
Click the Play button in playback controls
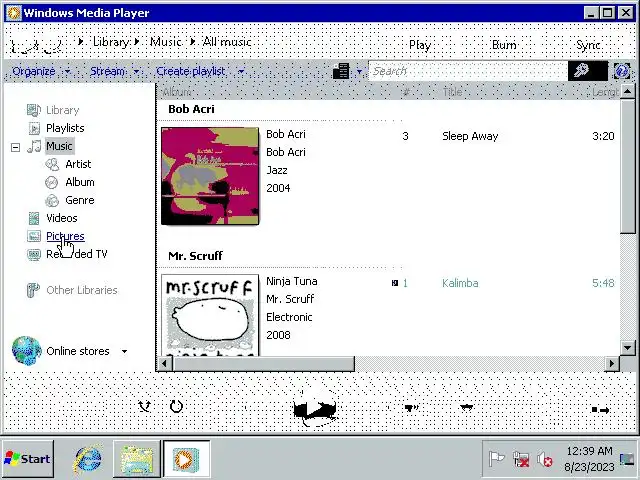pyautogui.click(x=315, y=407)
